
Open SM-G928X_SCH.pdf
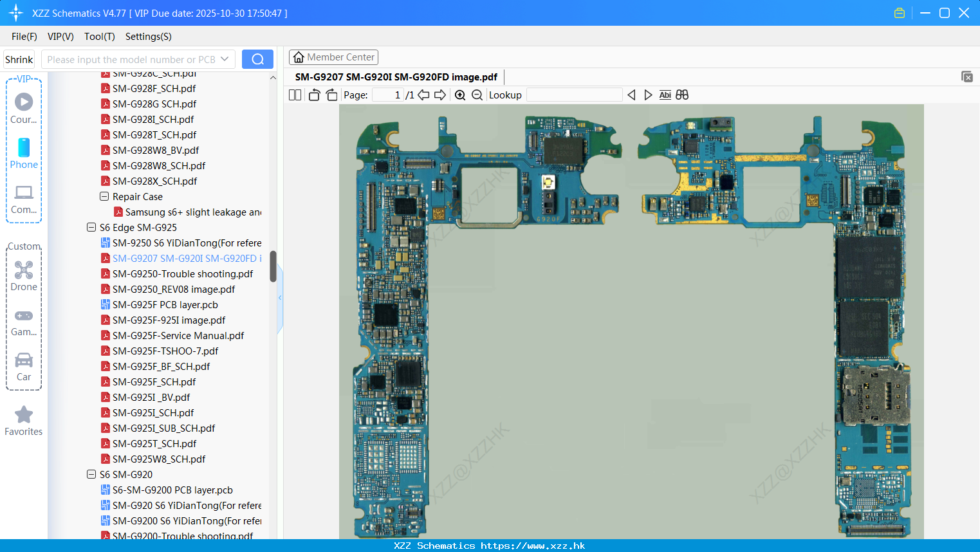[x=154, y=181]
